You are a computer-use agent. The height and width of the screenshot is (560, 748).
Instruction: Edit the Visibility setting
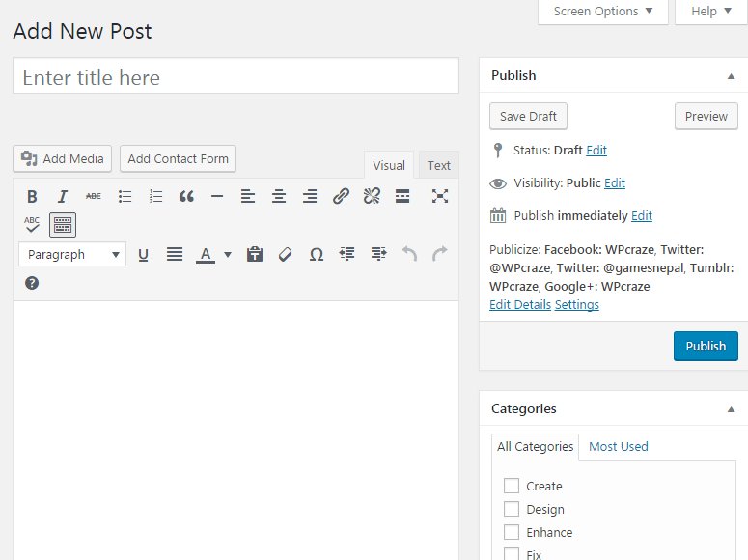615,183
